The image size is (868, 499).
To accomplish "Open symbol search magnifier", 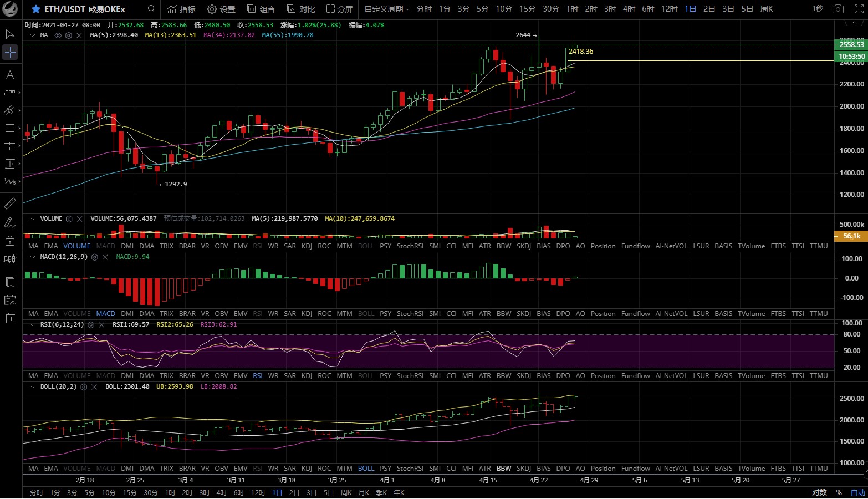I will pyautogui.click(x=151, y=9).
